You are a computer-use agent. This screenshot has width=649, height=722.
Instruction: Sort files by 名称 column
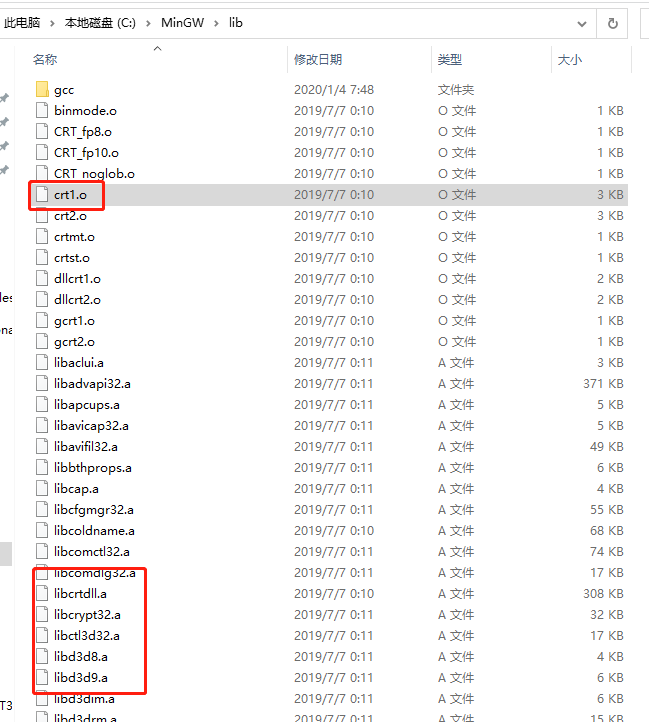[x=45, y=60]
